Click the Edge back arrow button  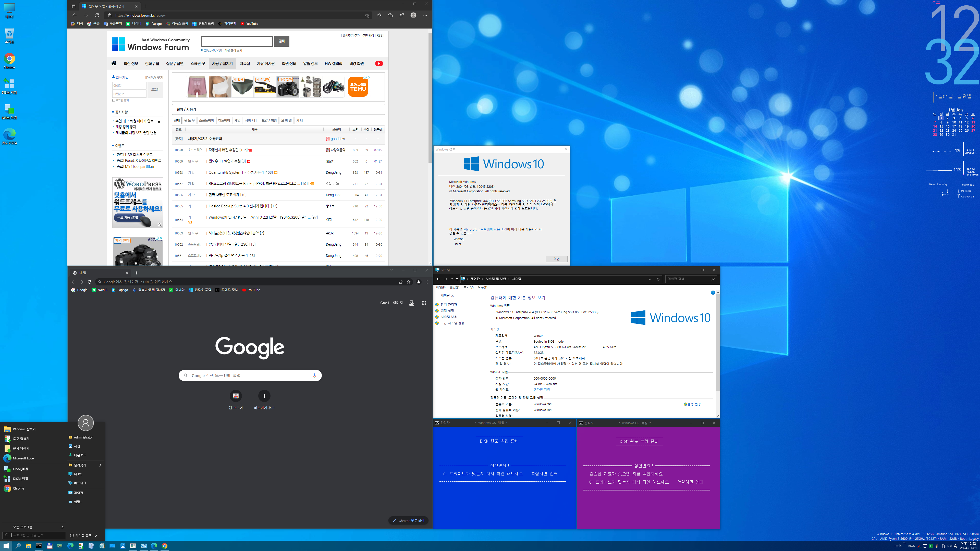pyautogui.click(x=74, y=15)
